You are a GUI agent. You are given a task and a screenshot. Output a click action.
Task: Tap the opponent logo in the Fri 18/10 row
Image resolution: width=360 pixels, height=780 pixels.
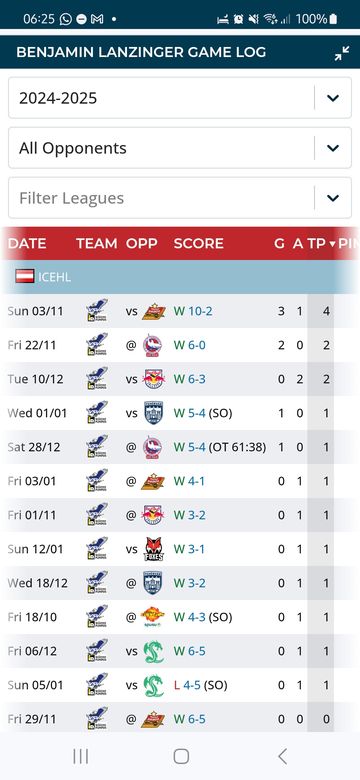point(153,617)
